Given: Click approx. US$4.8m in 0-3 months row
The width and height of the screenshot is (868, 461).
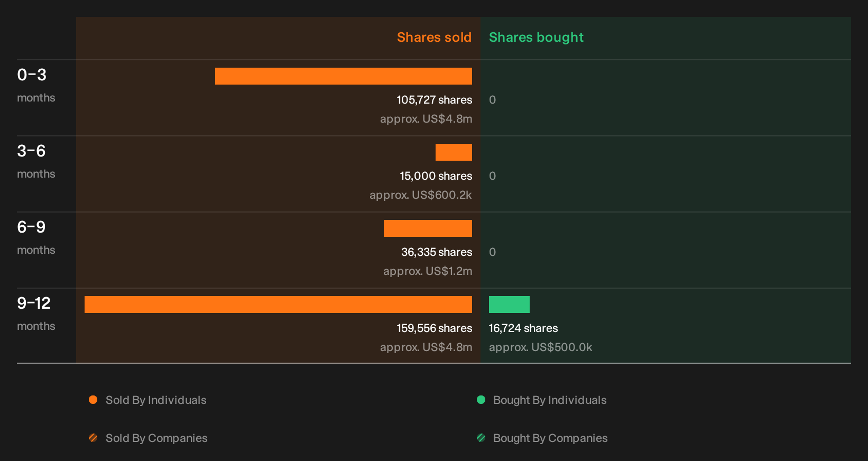Looking at the screenshot, I should 426,119.
